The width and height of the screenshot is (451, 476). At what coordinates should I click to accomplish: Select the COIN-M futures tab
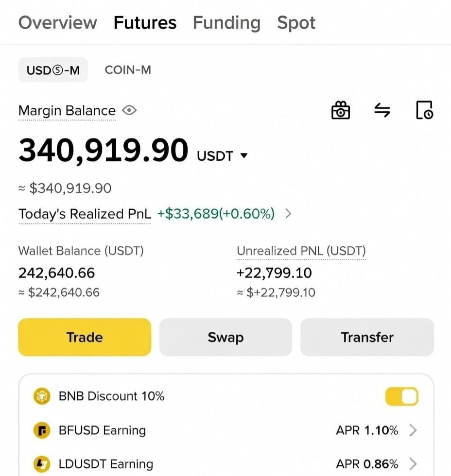(128, 70)
